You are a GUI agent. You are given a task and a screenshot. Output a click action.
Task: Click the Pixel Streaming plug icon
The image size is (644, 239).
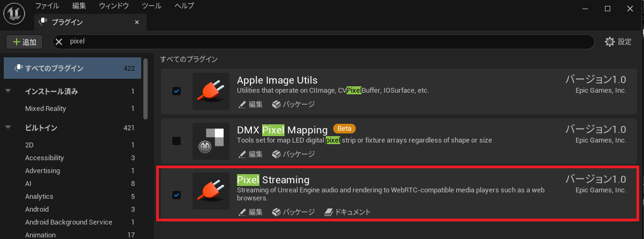tap(211, 191)
